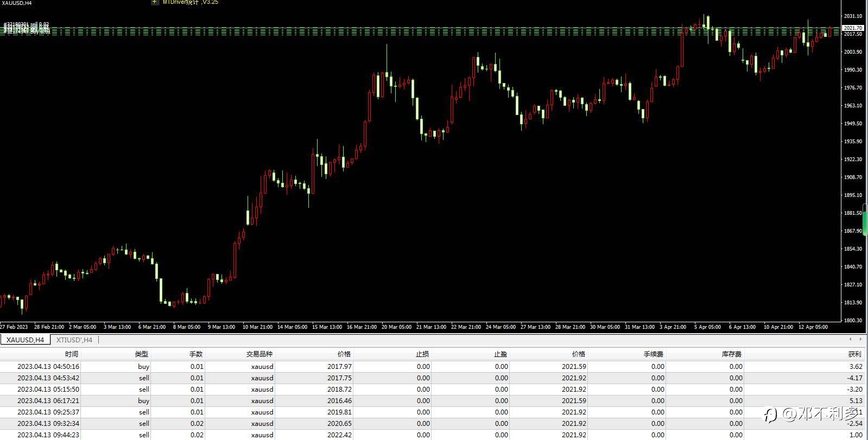Click the watermark logo icon
The image size is (868, 440).
point(771,415)
